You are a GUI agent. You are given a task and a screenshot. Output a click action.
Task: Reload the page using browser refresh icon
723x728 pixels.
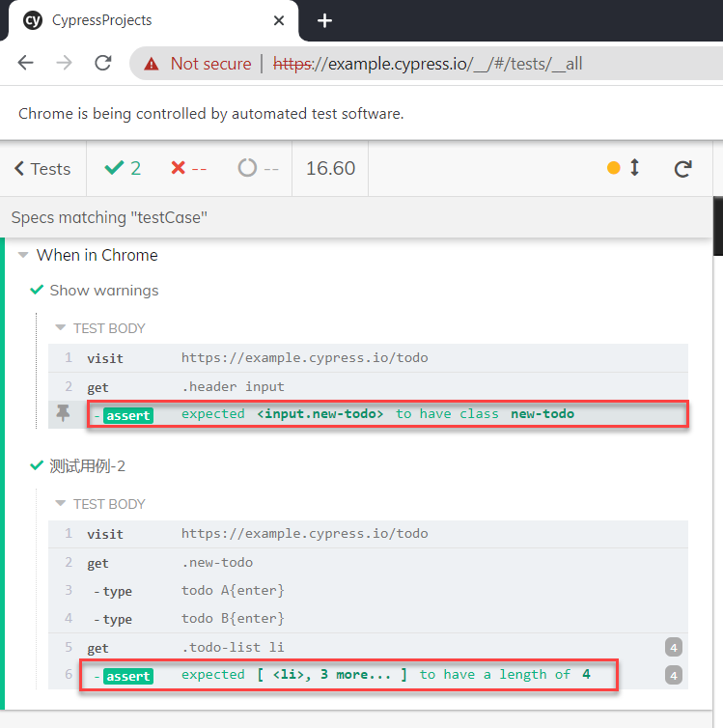(103, 63)
